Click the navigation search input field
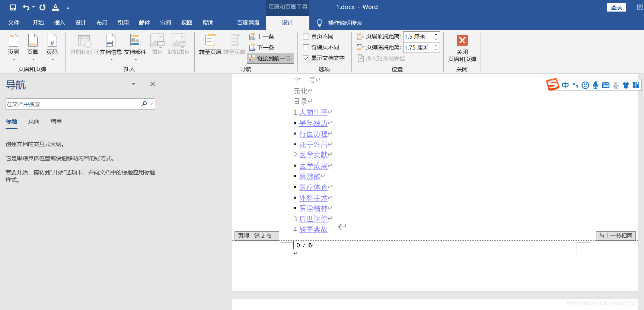 [72, 104]
